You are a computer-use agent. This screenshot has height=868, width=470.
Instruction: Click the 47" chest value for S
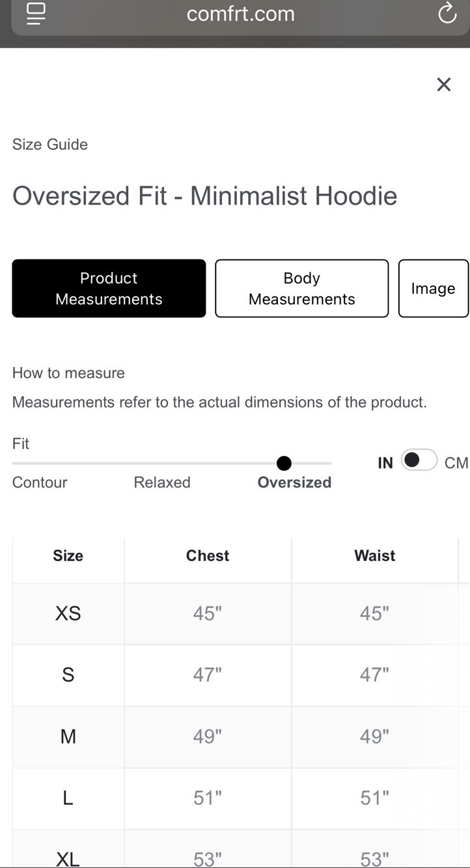point(207,674)
